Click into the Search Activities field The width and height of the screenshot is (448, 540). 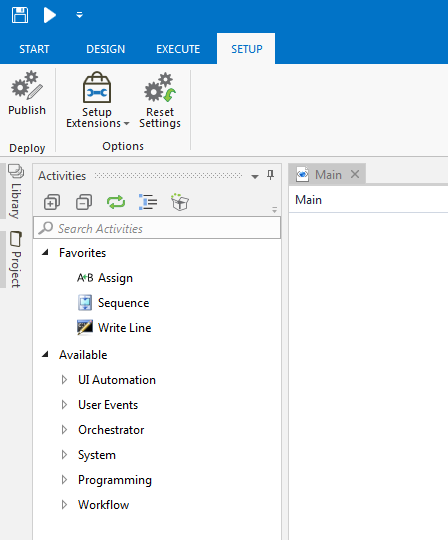click(157, 228)
